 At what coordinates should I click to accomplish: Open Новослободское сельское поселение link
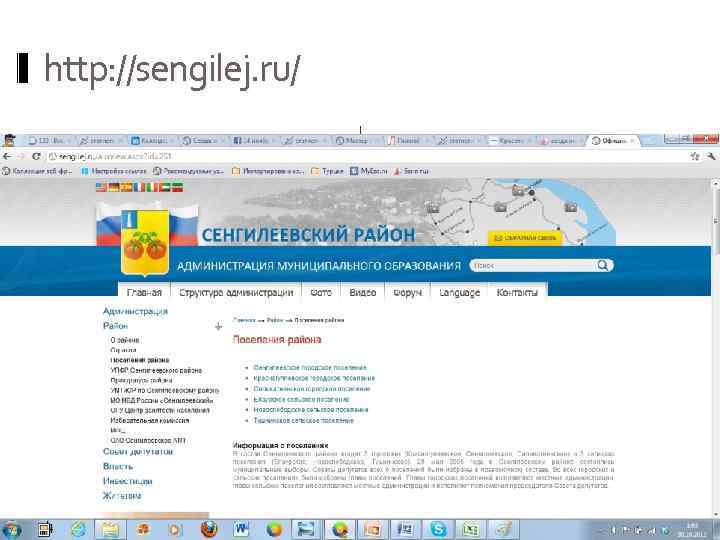(x=311, y=410)
